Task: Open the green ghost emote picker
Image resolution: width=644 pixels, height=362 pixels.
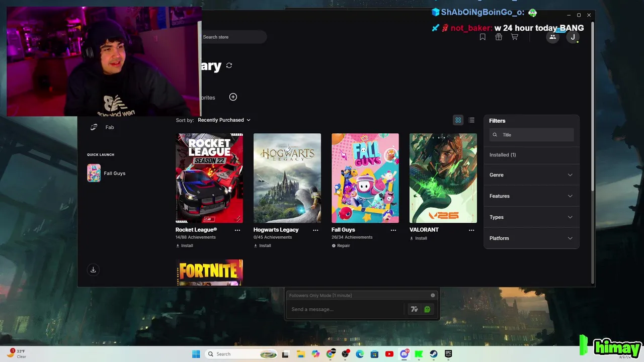Action: tap(427, 309)
